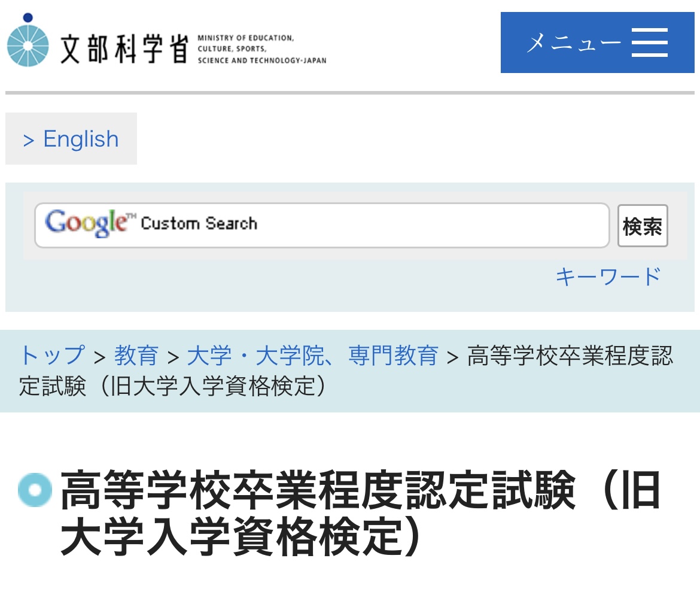Click the blue ring icon beside heading
Viewport: 700px width, 604px height.
35,490
